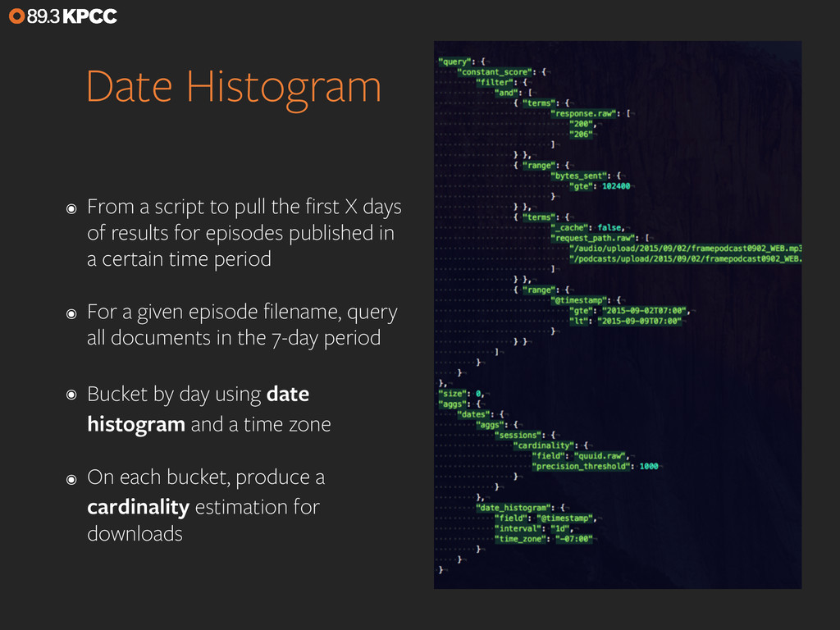
Task: Click the number 102400 in code
Action: point(616,186)
